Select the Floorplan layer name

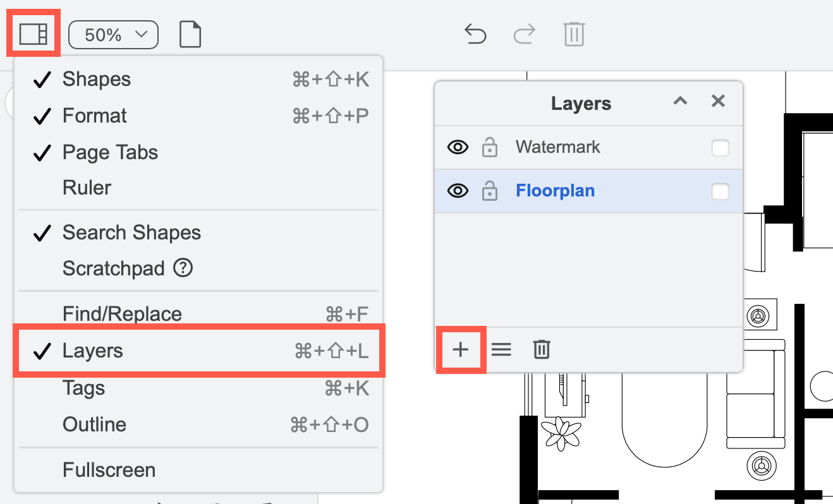(555, 191)
